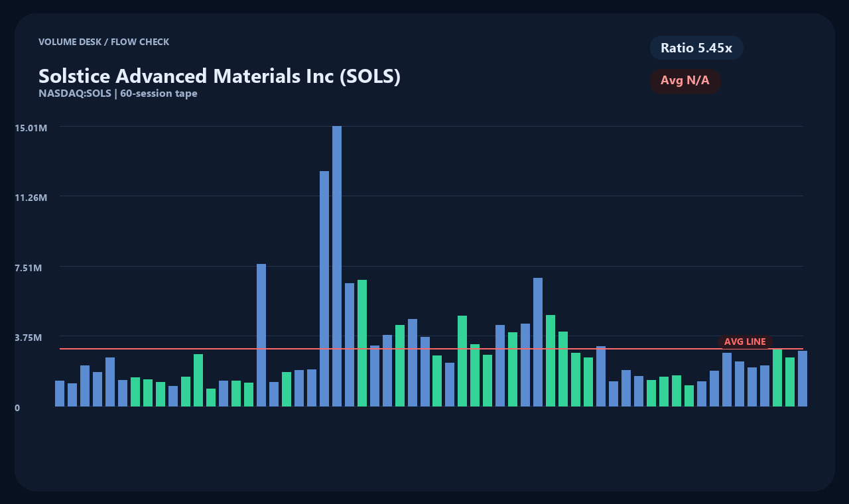Click the 7.51M axis label

(x=29, y=268)
